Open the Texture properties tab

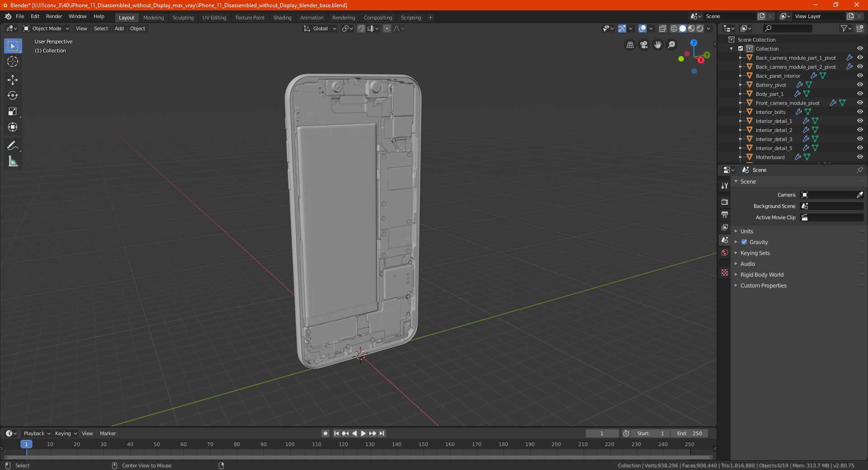[725, 273]
